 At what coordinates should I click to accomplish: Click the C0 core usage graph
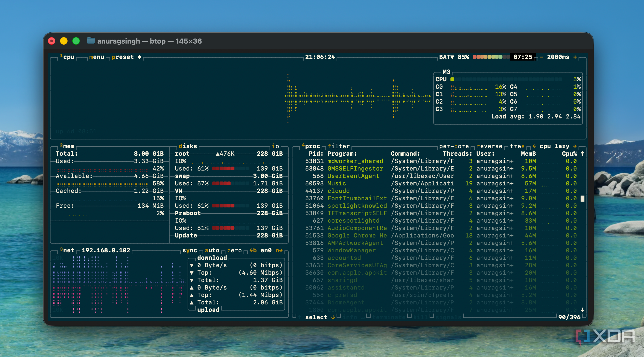[469, 87]
